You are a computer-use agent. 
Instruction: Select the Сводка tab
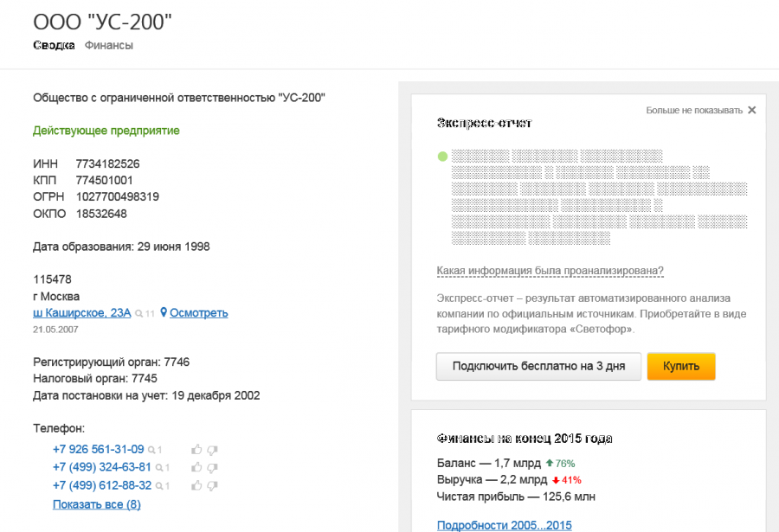point(54,45)
